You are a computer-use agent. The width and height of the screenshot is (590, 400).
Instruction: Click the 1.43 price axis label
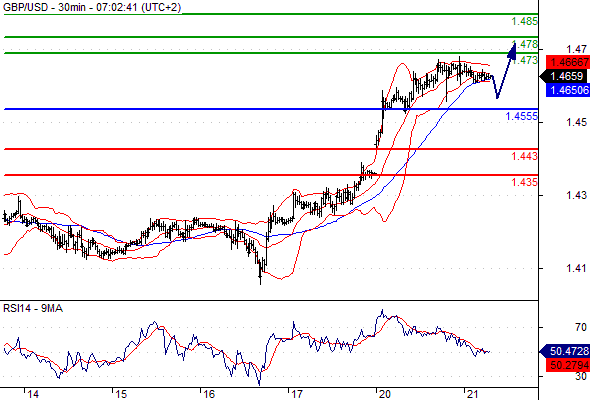pos(576,195)
